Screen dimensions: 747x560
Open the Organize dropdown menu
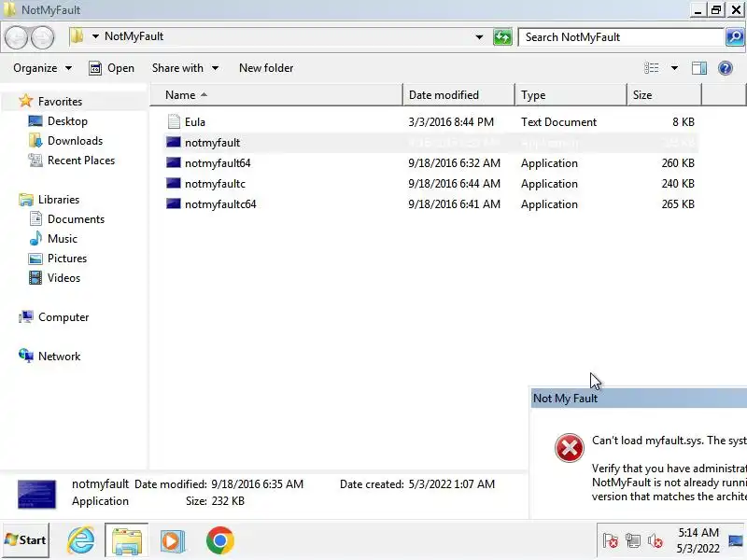point(43,68)
